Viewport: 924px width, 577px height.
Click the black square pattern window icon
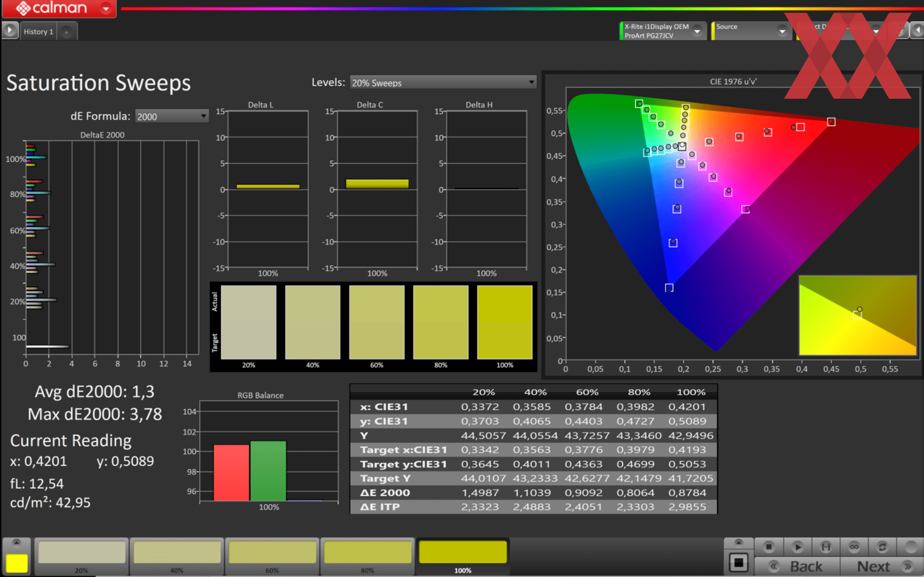click(x=738, y=563)
